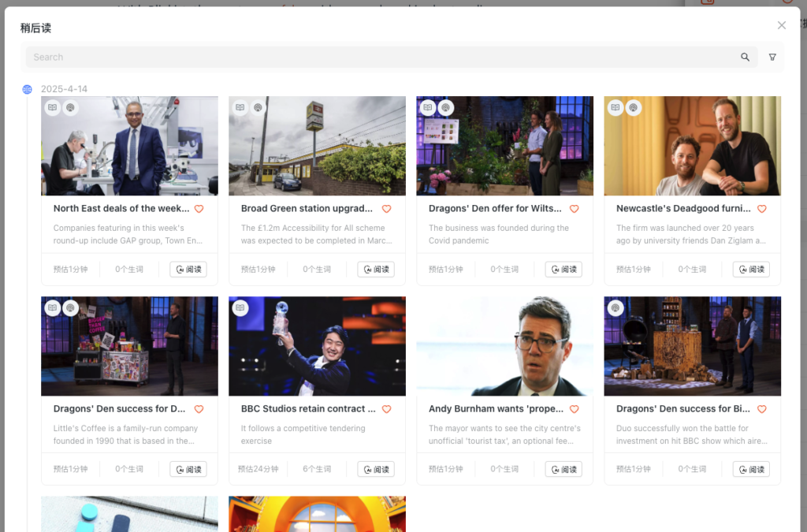
Task: Click podcast icon on Dragons' Den Bi... thumbnail
Action: pyautogui.click(x=615, y=307)
